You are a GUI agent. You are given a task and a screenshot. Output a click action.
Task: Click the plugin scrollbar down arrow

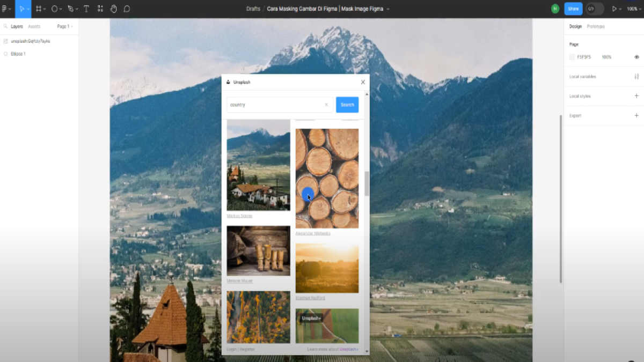pyautogui.click(x=367, y=351)
